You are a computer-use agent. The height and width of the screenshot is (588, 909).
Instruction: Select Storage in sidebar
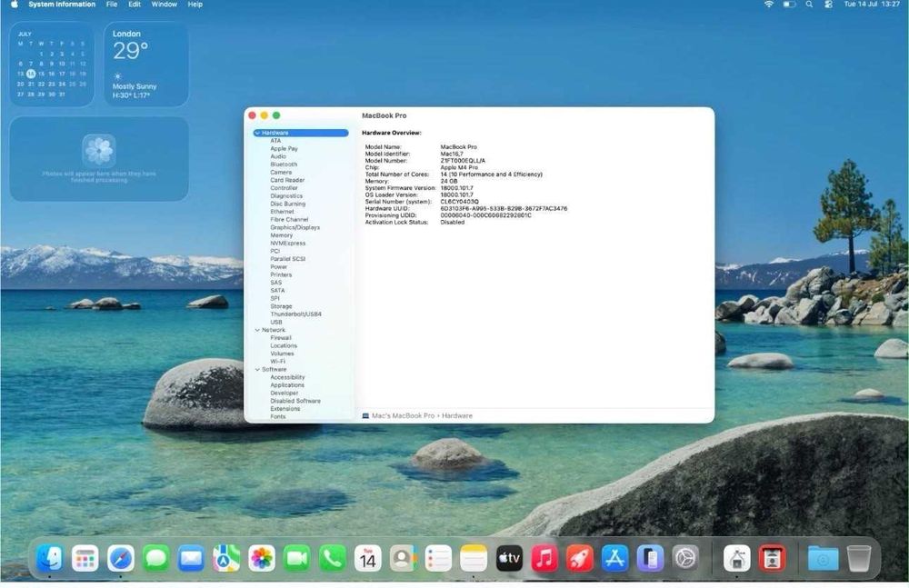(281, 306)
